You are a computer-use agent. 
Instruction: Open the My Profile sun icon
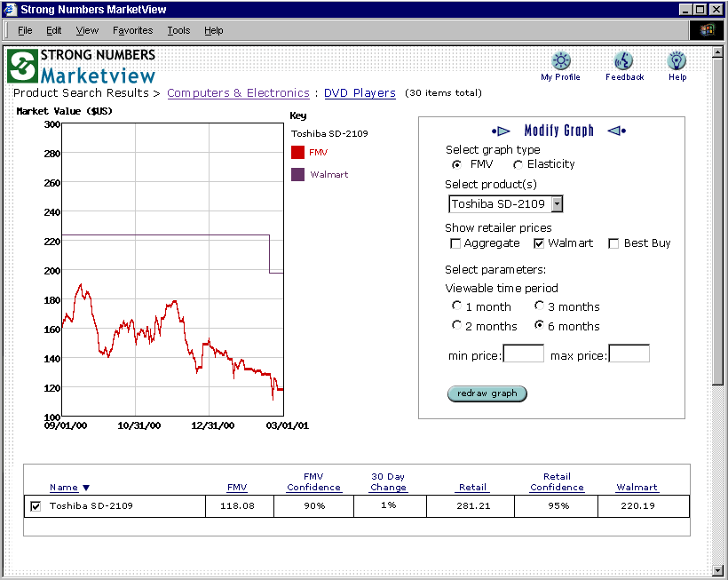[x=561, y=61]
